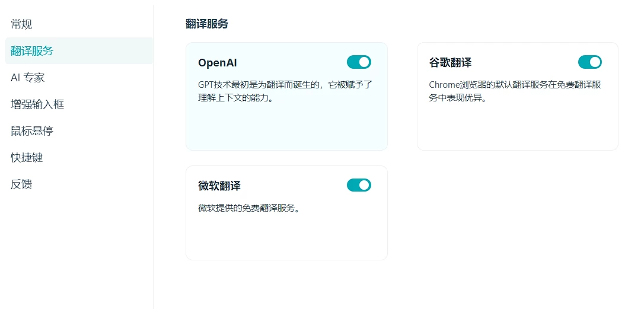This screenshot has width=644, height=309.
Task: Click the OpenAI card title
Action: (218, 63)
